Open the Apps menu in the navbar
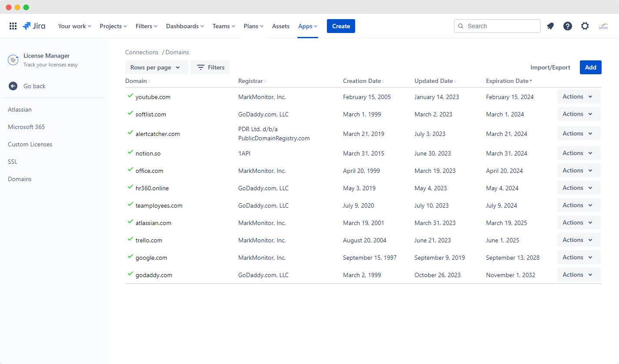Screen dimensions: 619x364 (308, 26)
